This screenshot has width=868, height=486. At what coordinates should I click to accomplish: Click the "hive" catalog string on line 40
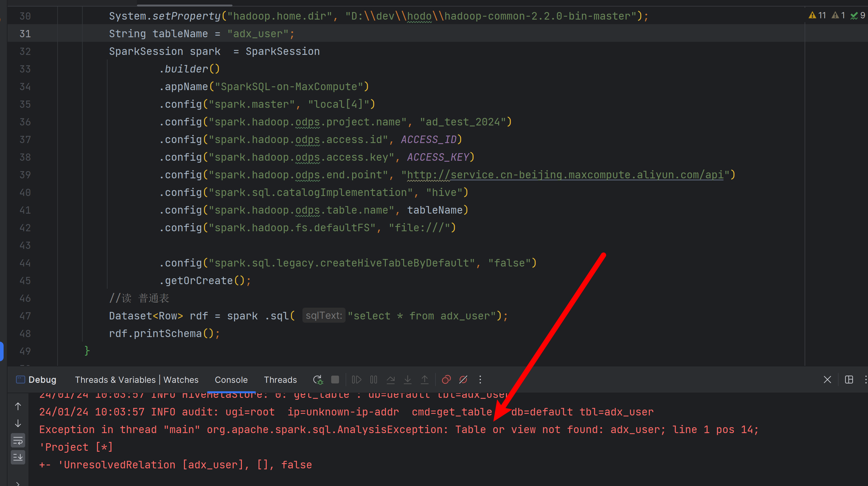444,192
